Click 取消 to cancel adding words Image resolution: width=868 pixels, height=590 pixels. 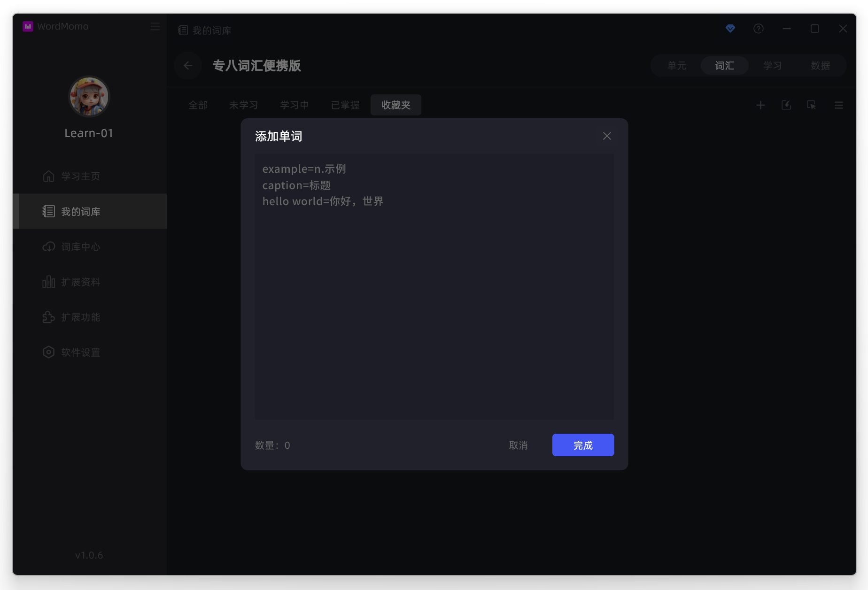coord(518,445)
